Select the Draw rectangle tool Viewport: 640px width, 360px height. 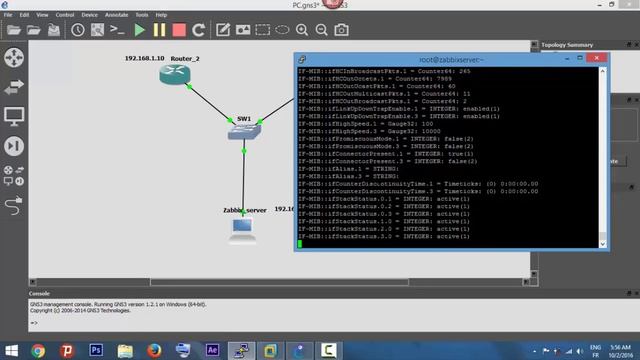point(262,30)
